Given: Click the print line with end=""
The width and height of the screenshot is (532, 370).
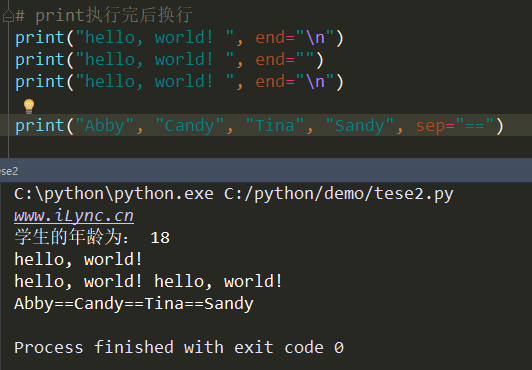Looking at the screenshot, I should (x=169, y=60).
